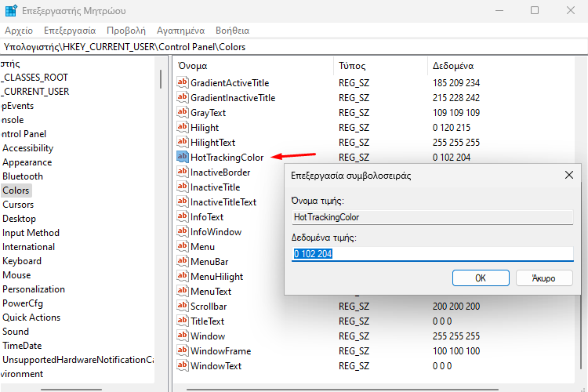Click the registry path address bar
Screen dimensions: 588x392
294,47
